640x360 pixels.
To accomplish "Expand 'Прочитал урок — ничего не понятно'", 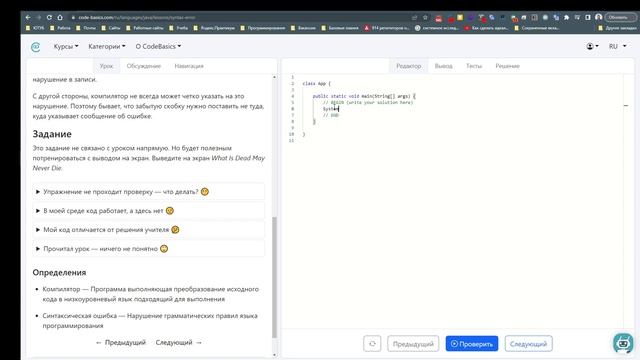I will [149, 249].
